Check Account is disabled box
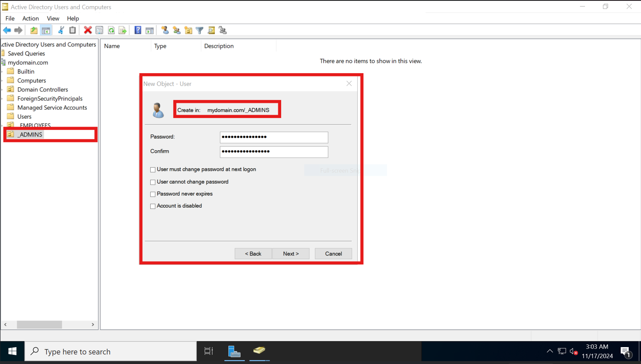 point(153,206)
